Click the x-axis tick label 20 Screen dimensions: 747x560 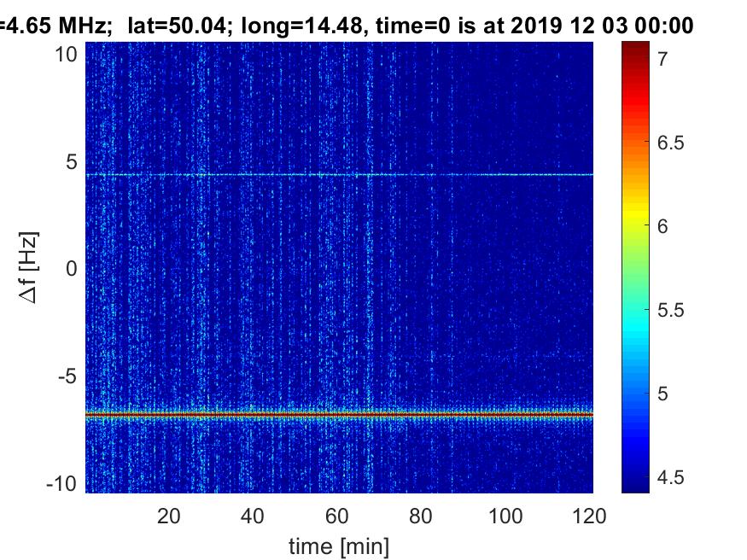pos(169,516)
